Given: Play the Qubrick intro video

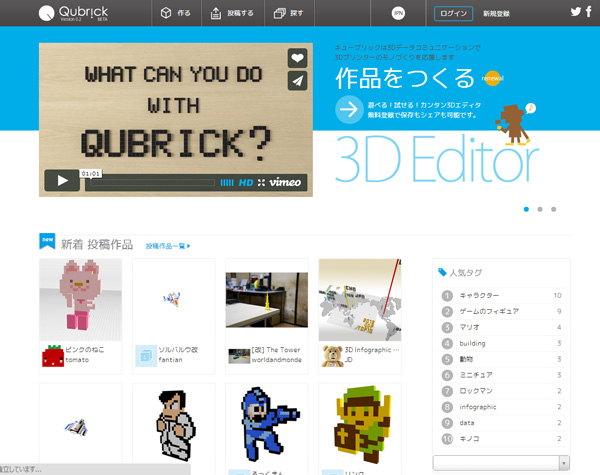Looking at the screenshot, I should (x=61, y=181).
